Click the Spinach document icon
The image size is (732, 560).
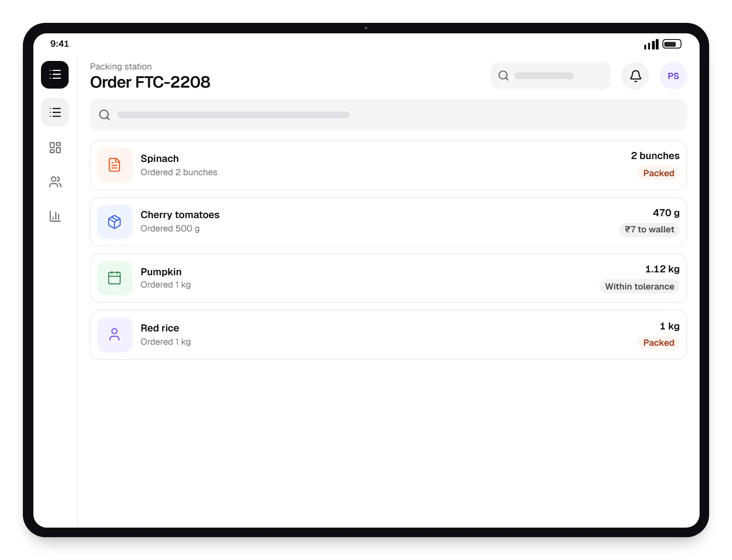click(115, 165)
